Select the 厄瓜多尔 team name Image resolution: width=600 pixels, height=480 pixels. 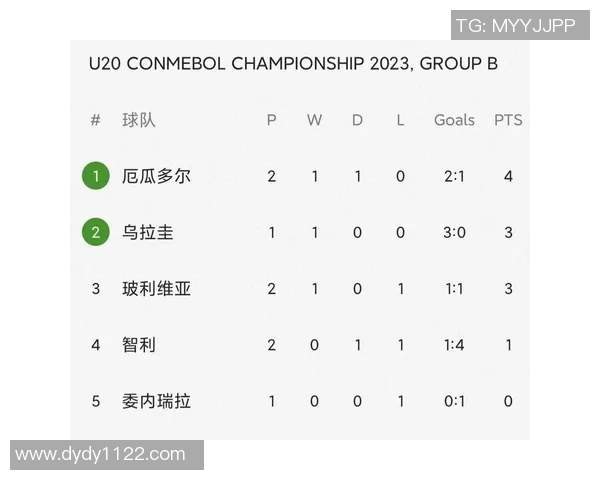click(x=156, y=177)
